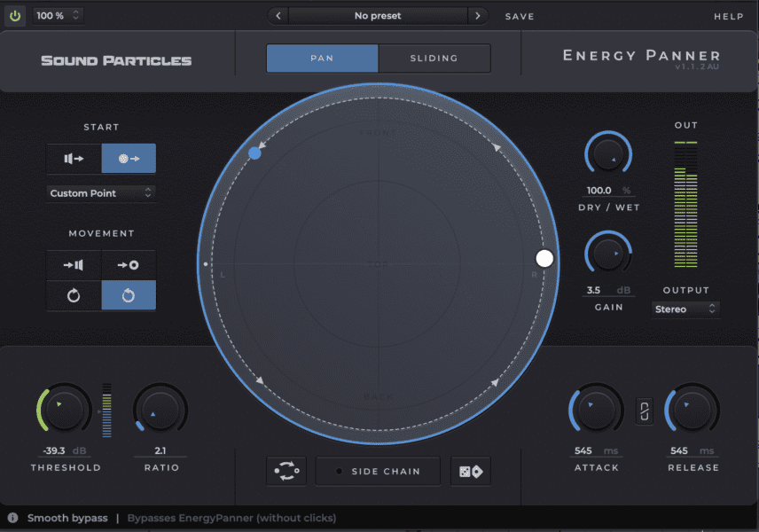This screenshot has height=532, width=759.
Task: Select start from speaker position icon
Action: click(x=74, y=159)
